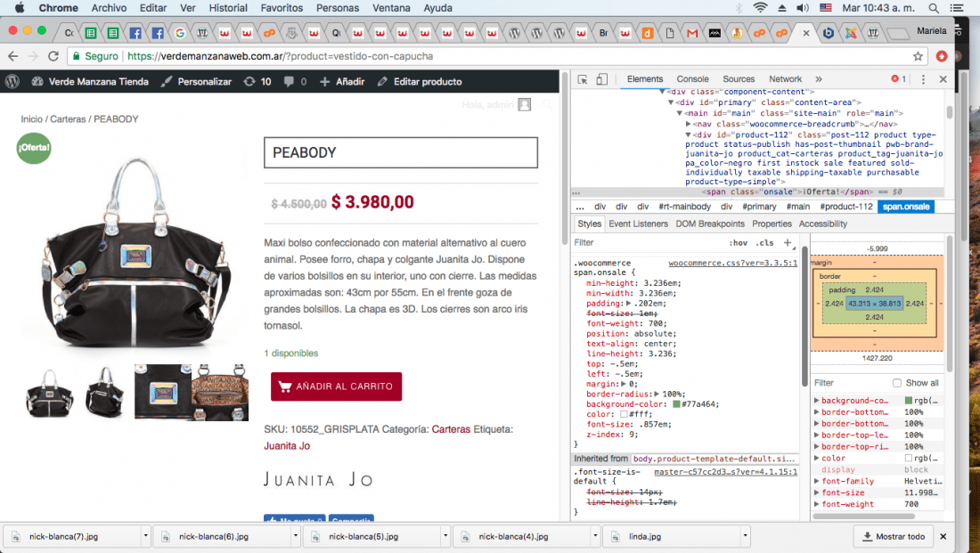Switch to the Joomla favicon tab
This screenshot has width=980, height=553.
851,33
